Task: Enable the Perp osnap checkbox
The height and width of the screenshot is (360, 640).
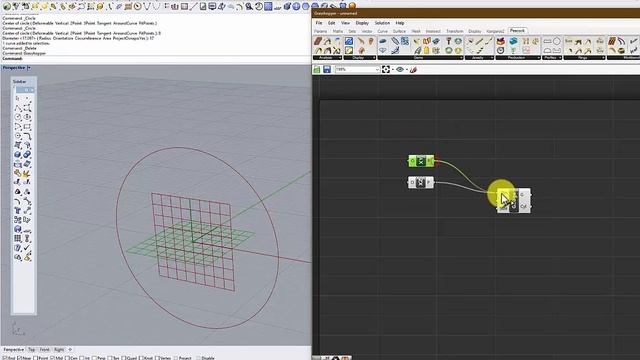Action: pyautogui.click(x=94, y=358)
